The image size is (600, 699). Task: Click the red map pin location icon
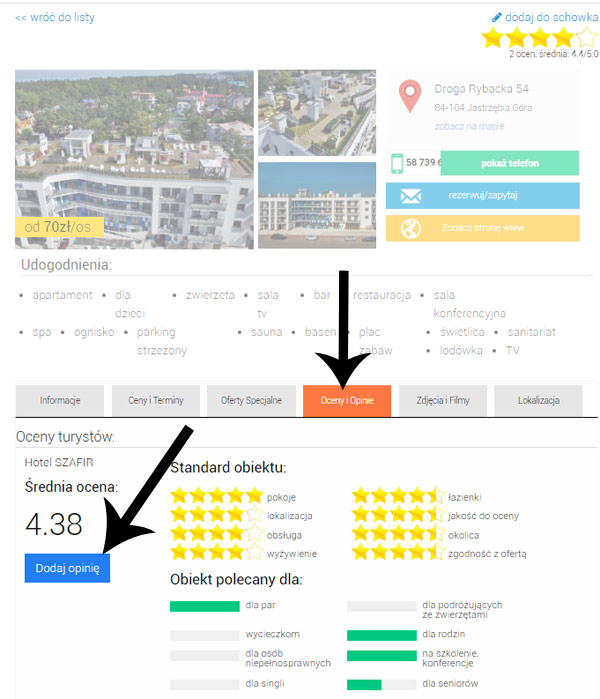tap(410, 96)
